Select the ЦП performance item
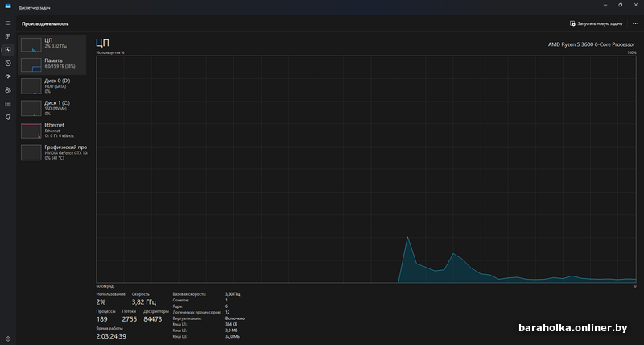Image resolution: width=644 pixels, height=345 pixels. point(52,45)
